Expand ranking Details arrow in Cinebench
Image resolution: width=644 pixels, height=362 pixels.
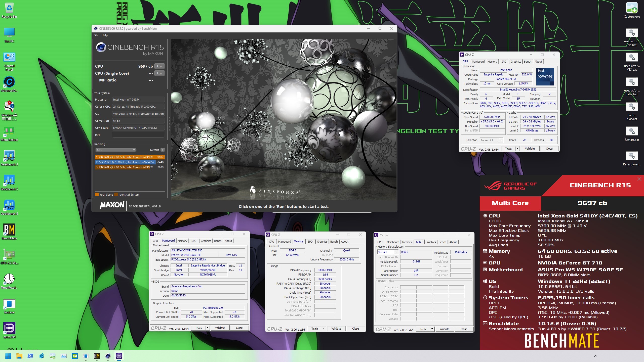tap(163, 150)
